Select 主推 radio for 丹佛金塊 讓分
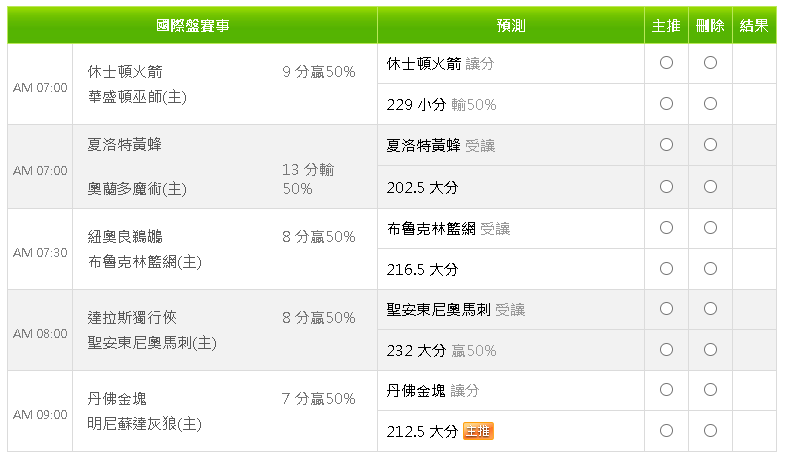 pos(666,390)
